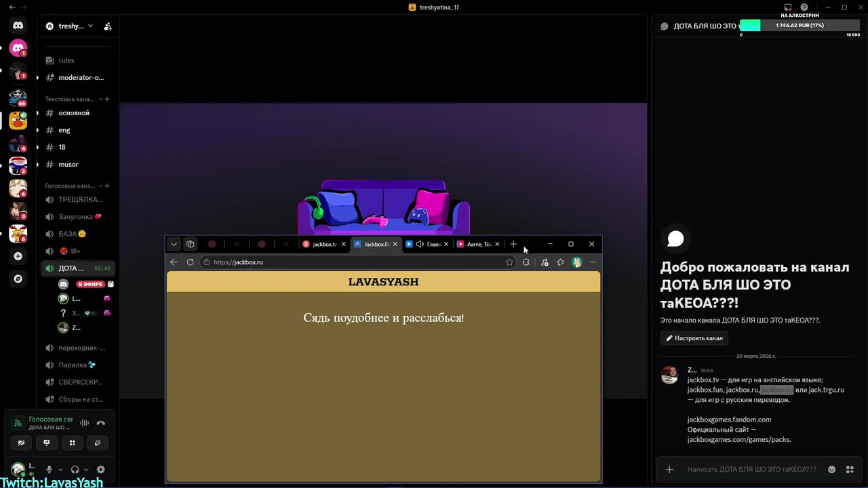Open the jackbox.tv link in the message
Image resolution: width=868 pixels, height=488 pixels.
click(x=703, y=380)
